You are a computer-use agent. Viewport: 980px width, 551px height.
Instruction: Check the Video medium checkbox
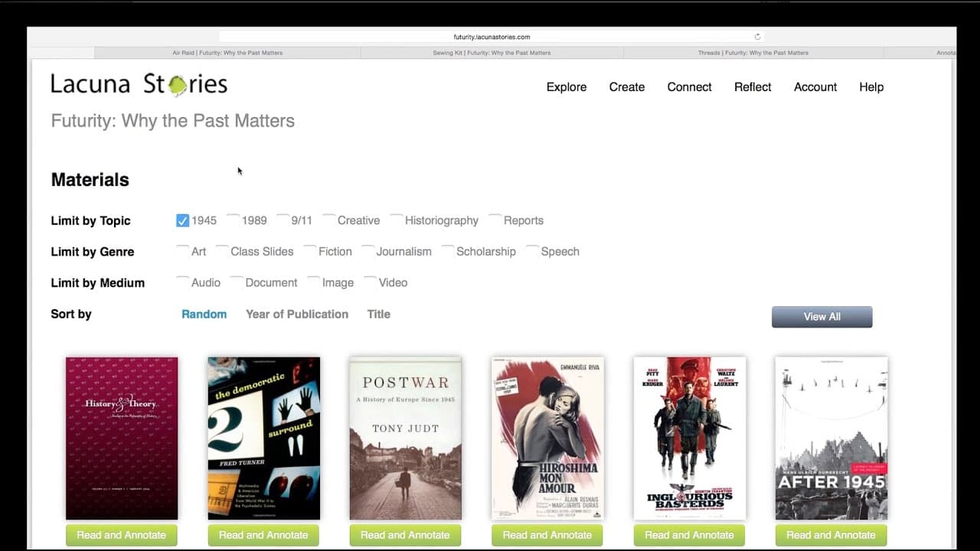pyautogui.click(x=370, y=282)
